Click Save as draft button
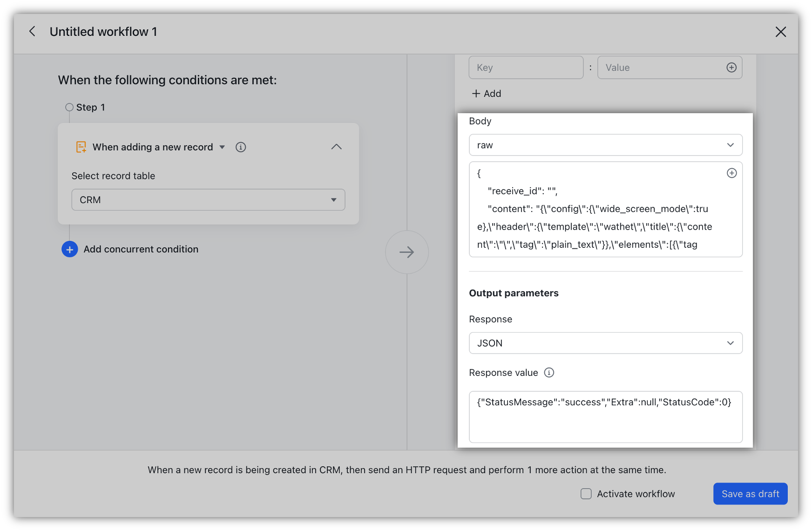 point(750,494)
